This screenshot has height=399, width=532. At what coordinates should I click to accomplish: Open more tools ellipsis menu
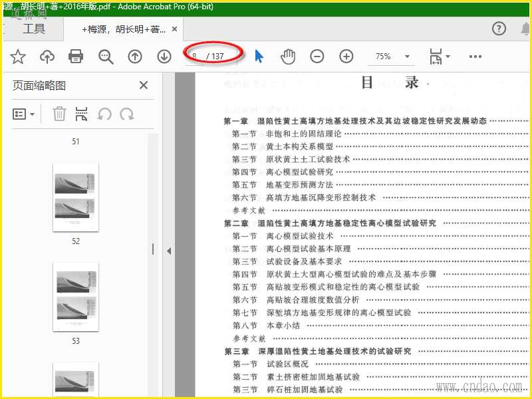click(475, 57)
